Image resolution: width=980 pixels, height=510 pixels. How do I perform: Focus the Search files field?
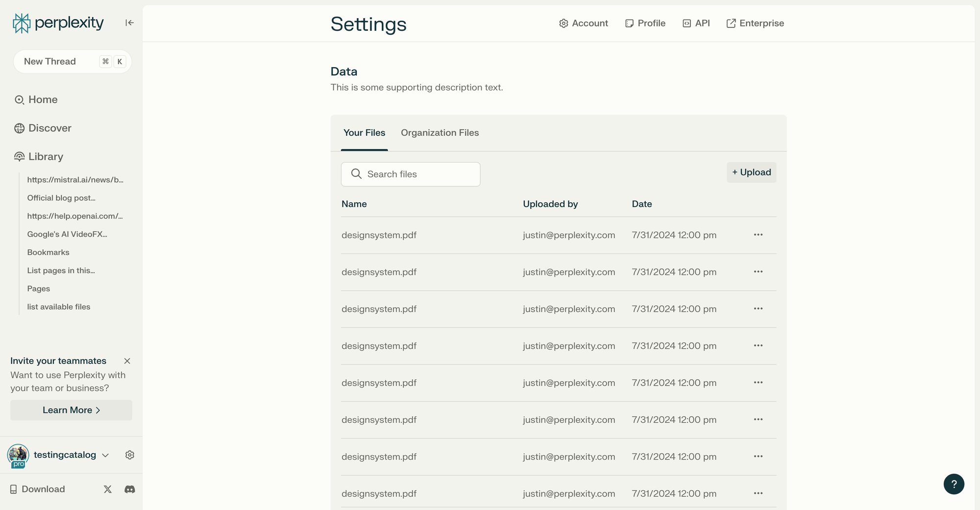point(411,174)
